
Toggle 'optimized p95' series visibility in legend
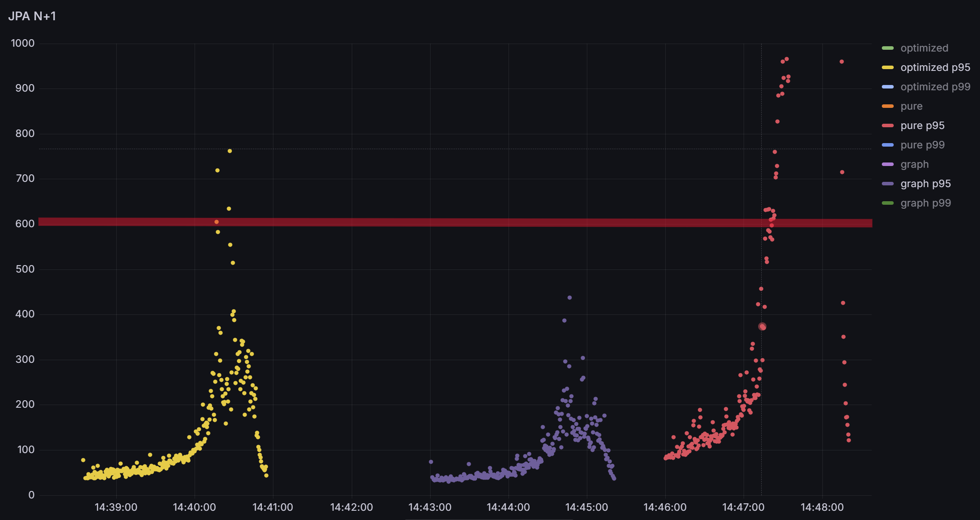935,67
